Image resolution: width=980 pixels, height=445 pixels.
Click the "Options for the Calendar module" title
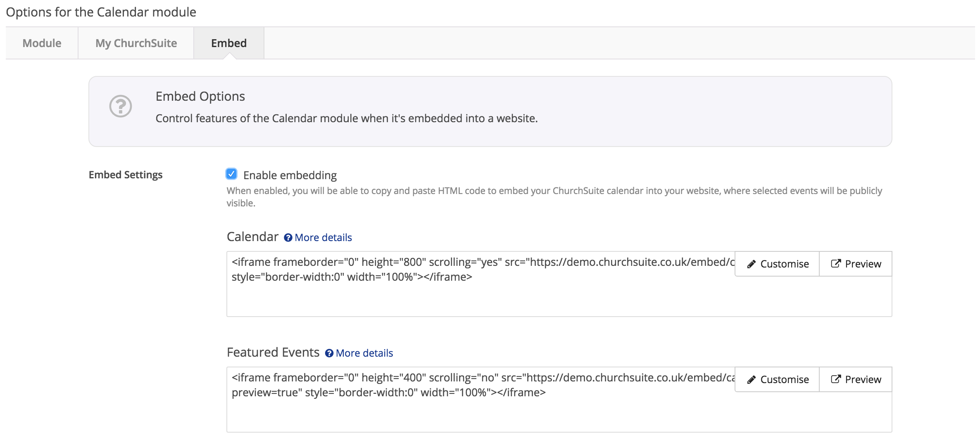[101, 12]
